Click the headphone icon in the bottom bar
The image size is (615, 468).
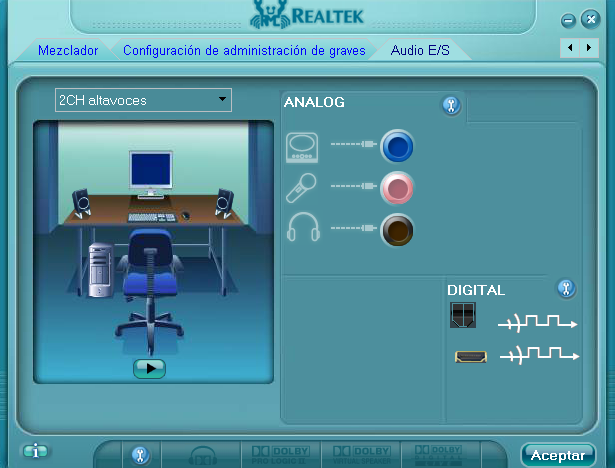coord(204,455)
